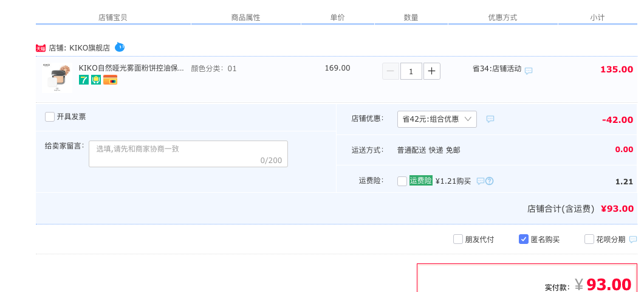
Task: Click the 0/200 character counter
Action: (271, 161)
